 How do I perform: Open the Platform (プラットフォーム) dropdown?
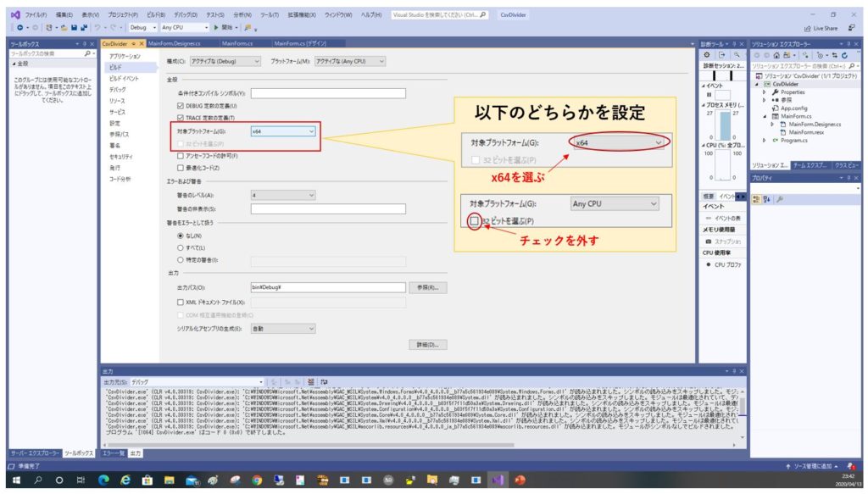click(350, 61)
